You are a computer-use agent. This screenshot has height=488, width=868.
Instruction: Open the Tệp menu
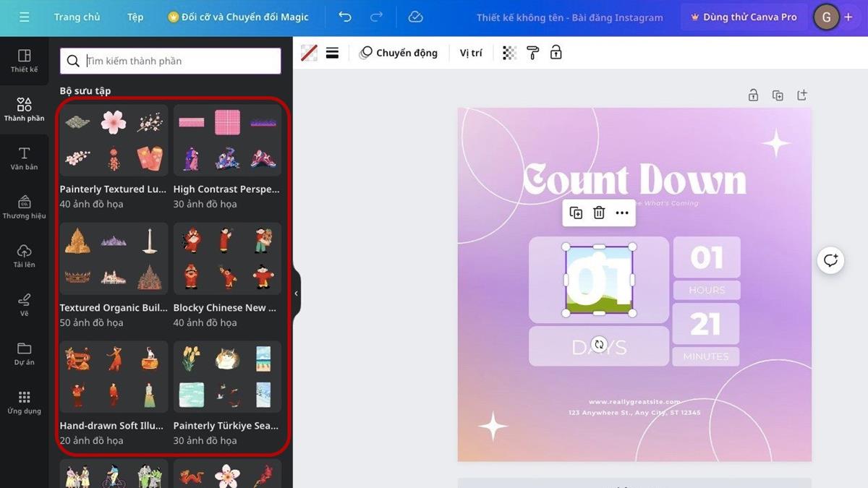135,17
